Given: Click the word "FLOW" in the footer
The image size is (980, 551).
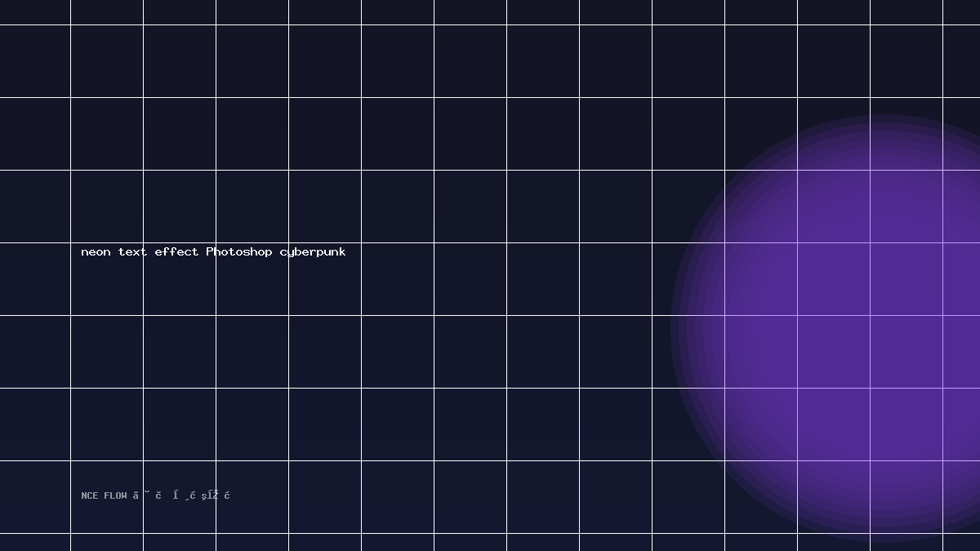Looking at the screenshot, I should tap(115, 495).
